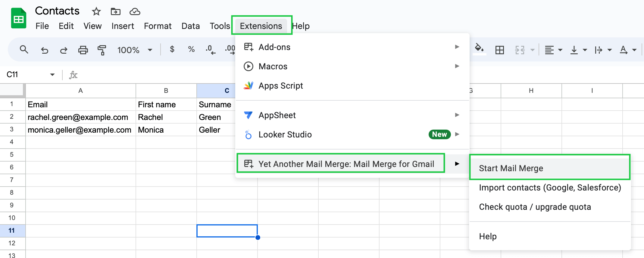Expand the Macros submenu arrow
The width and height of the screenshot is (644, 258).
457,66
